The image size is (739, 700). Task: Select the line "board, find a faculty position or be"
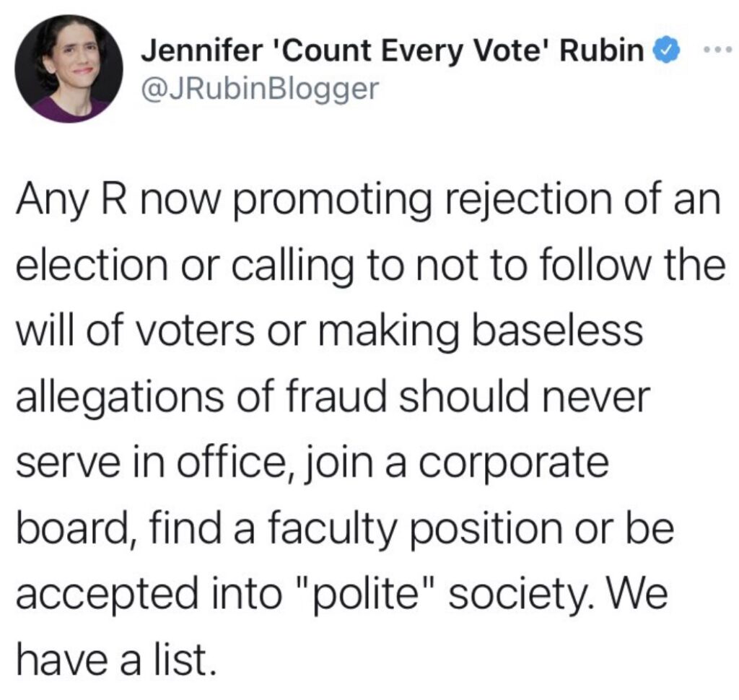(x=345, y=529)
